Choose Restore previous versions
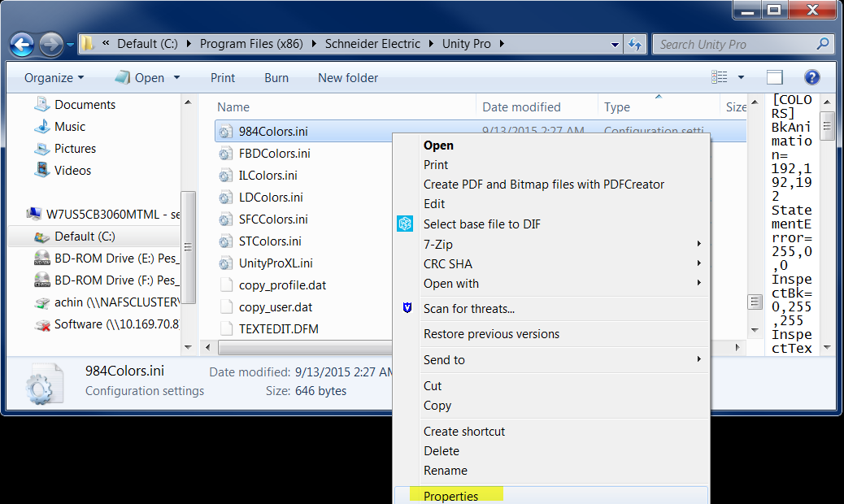This screenshot has width=844, height=504. pos(552,334)
